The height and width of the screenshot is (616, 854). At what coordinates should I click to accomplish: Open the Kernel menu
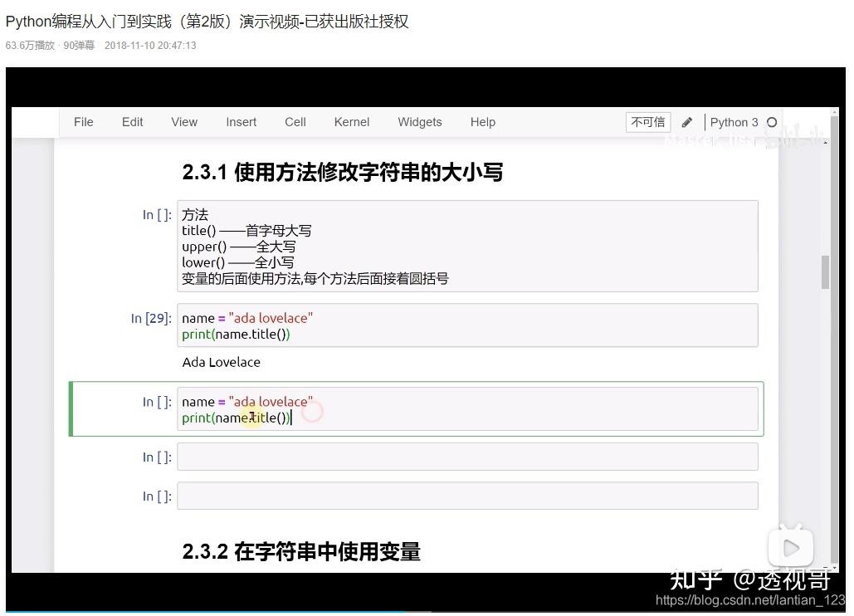(x=351, y=121)
